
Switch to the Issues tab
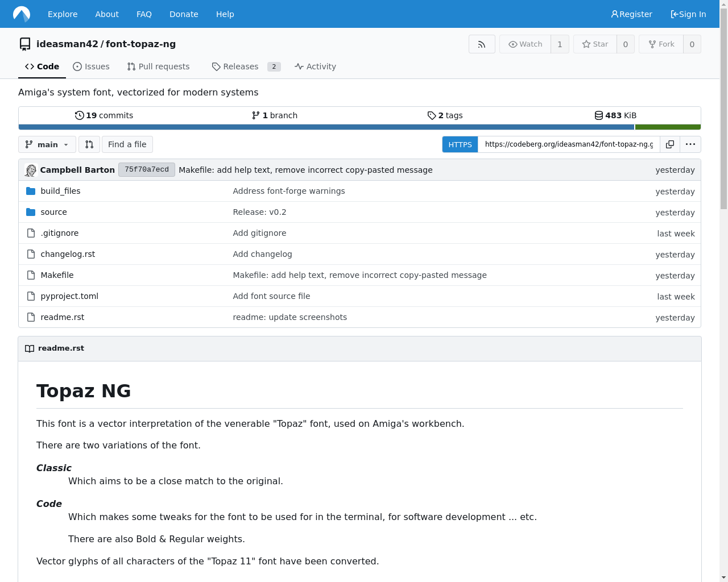(x=91, y=66)
